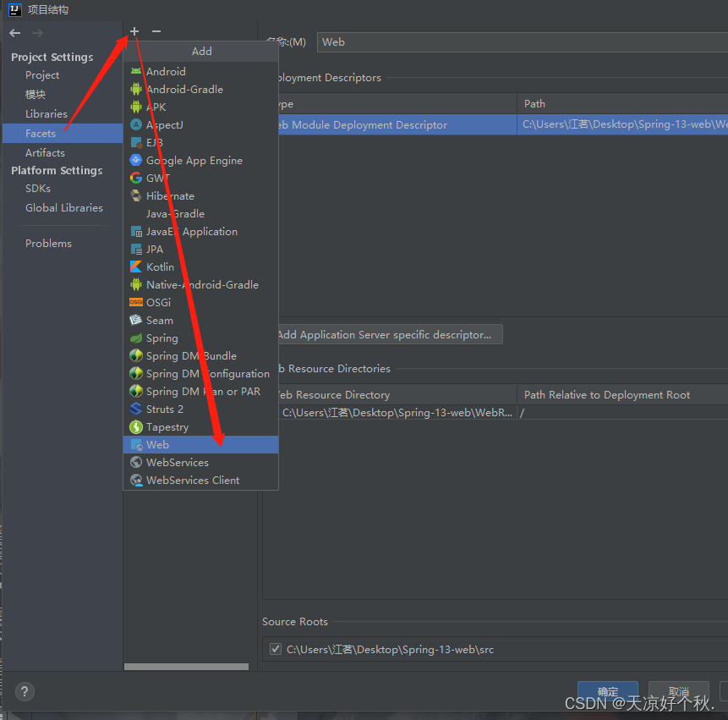This screenshot has width=728, height=720.
Task: Click the AspectJ icon
Action: (136, 124)
